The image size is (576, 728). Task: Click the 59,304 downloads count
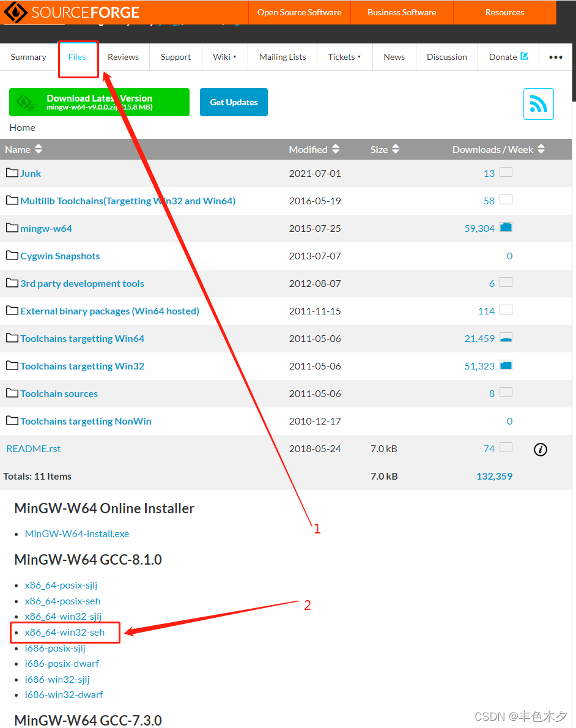tap(479, 228)
